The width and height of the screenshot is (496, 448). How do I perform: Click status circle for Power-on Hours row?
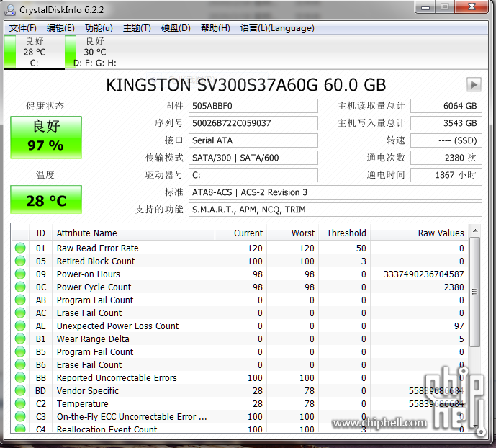(x=20, y=274)
